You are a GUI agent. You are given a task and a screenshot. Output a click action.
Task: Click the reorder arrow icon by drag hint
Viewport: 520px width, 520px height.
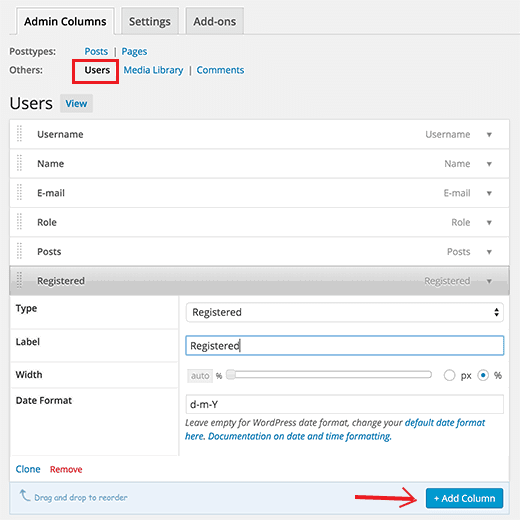coord(25,495)
